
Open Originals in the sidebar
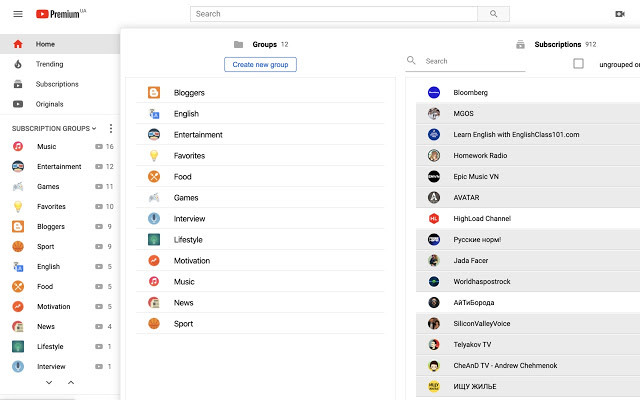(60, 104)
